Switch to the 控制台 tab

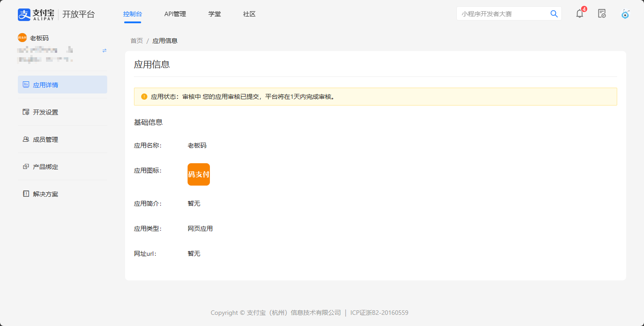coord(133,14)
